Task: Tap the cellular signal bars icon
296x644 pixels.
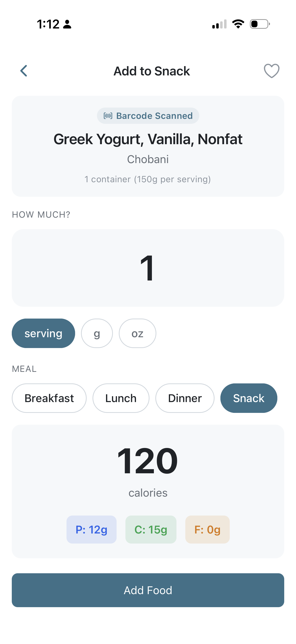Action: pos(219,24)
